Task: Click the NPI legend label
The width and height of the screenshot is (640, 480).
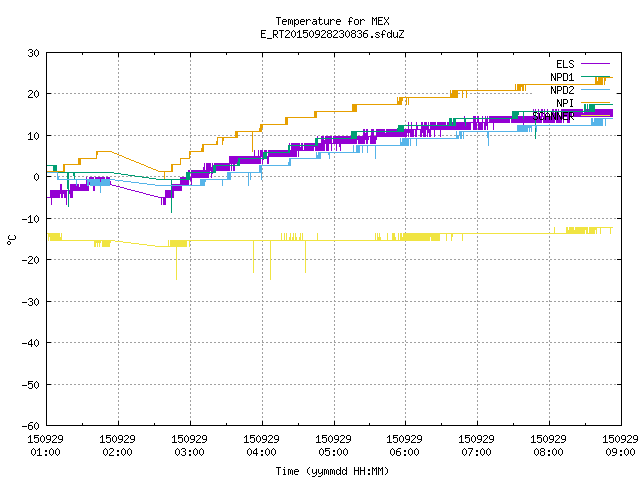Action: 565,103
